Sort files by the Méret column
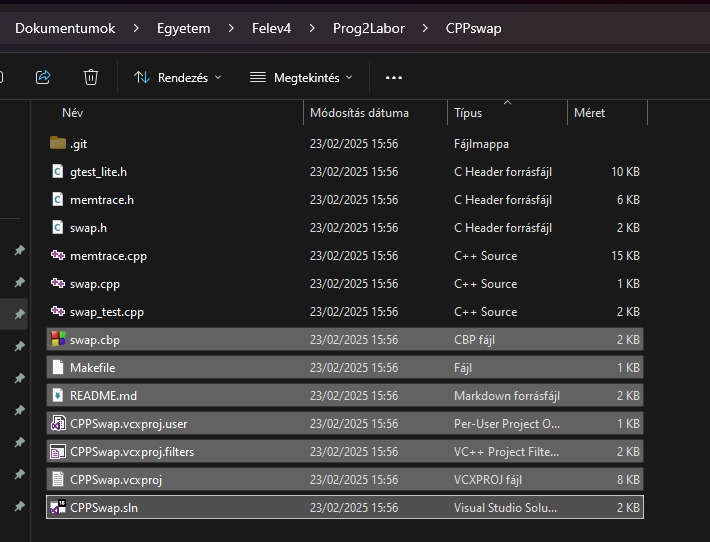The width and height of the screenshot is (710, 542). [589, 113]
